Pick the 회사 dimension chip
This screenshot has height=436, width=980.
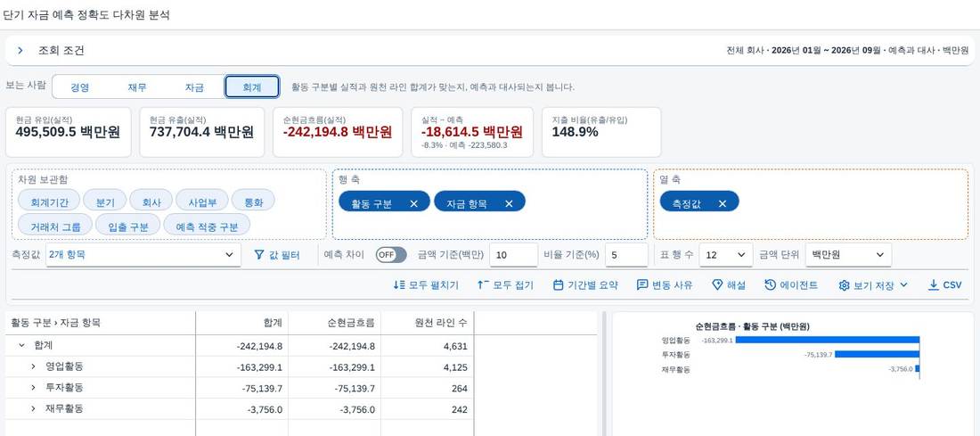click(151, 201)
